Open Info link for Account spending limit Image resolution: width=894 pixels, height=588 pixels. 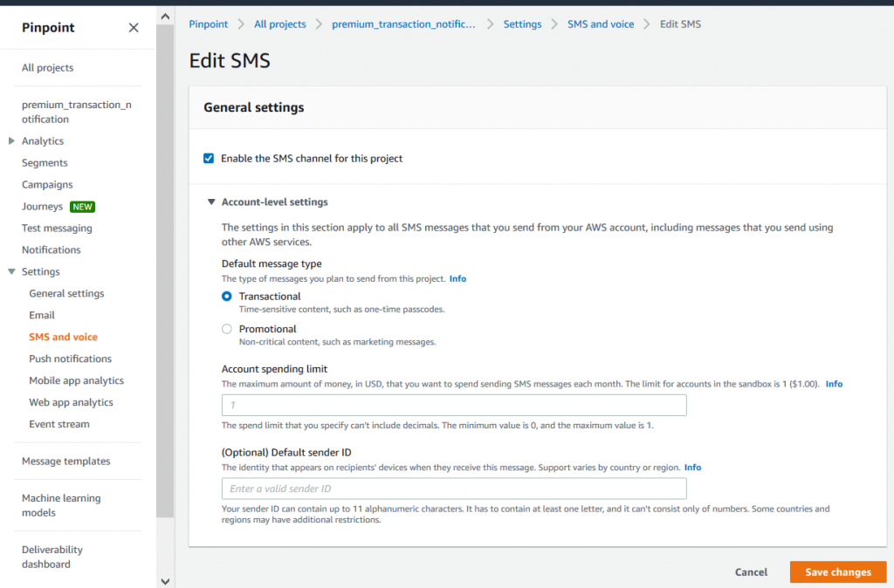pyautogui.click(x=834, y=384)
